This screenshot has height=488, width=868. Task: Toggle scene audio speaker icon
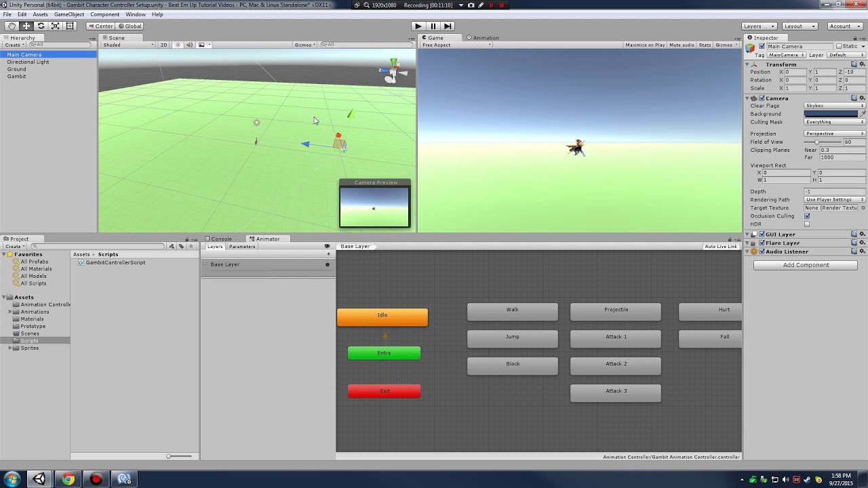point(189,45)
